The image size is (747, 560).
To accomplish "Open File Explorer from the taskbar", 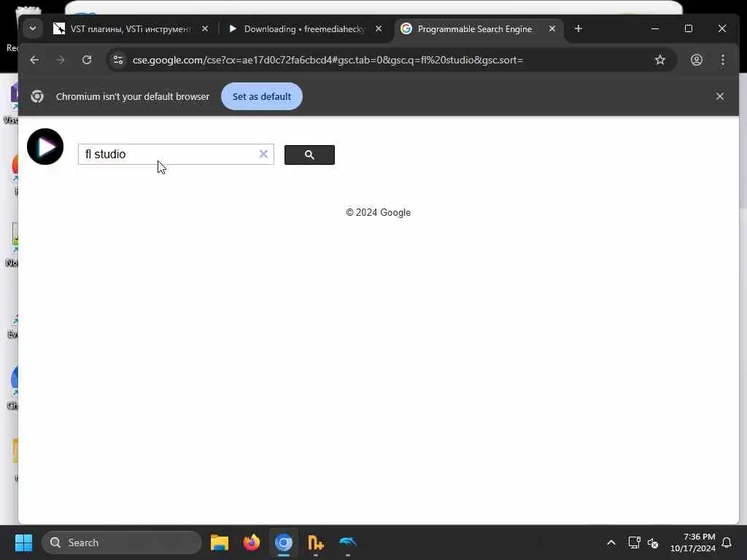I will pos(220,542).
